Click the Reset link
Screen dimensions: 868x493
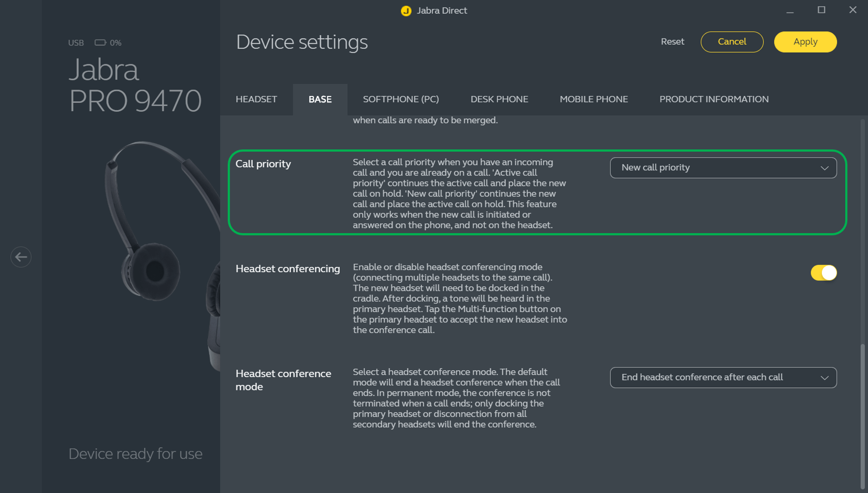point(672,42)
